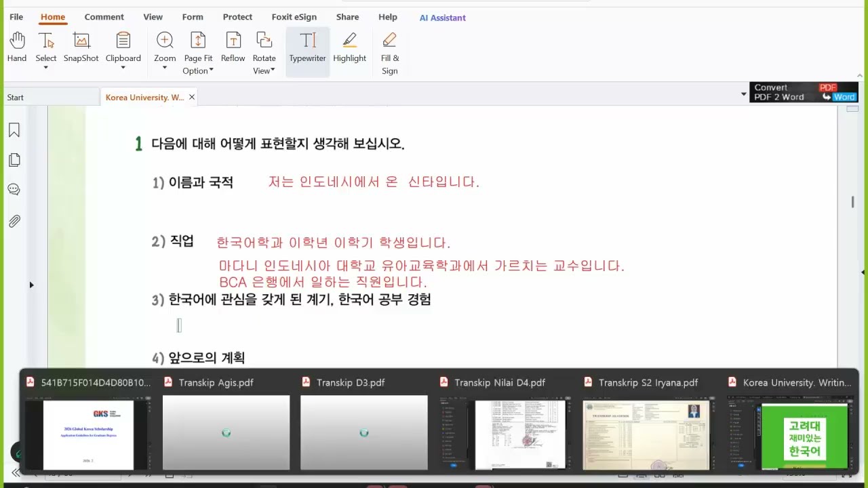Click the Rotate View icon
868x488 pixels.
click(264, 41)
